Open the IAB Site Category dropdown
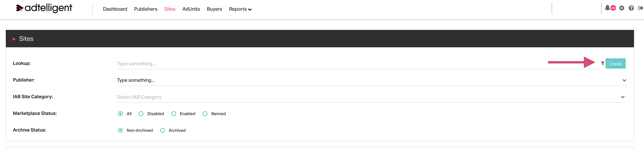This screenshot has height=151, width=644. tap(622, 97)
